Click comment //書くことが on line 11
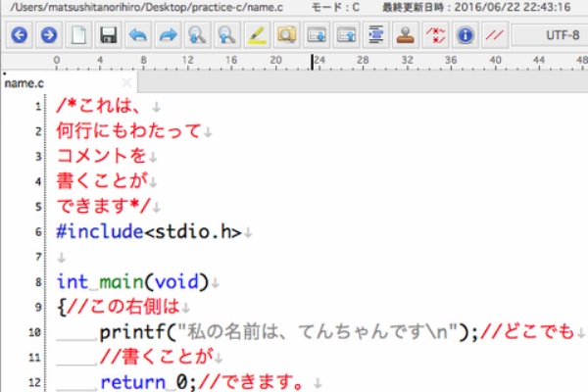 [157, 357]
